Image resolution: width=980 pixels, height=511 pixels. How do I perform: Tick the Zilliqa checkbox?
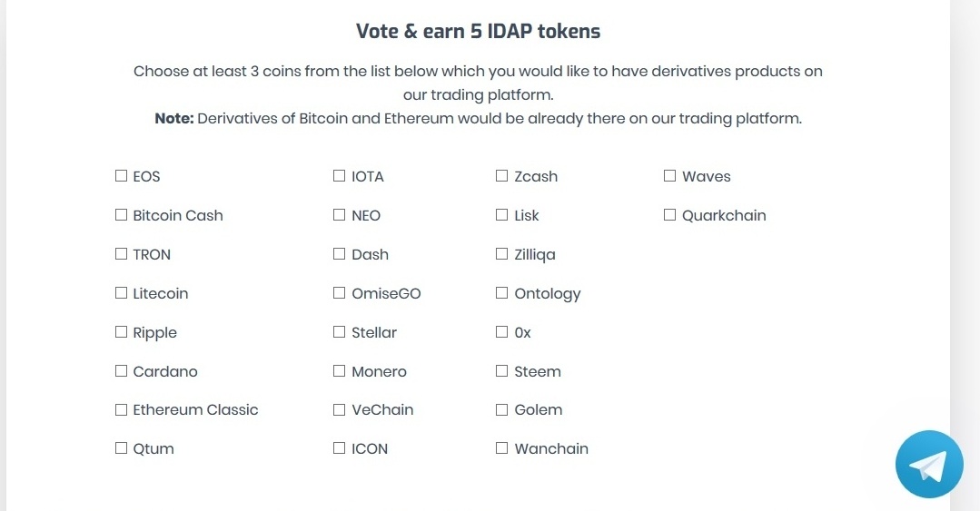coord(502,253)
